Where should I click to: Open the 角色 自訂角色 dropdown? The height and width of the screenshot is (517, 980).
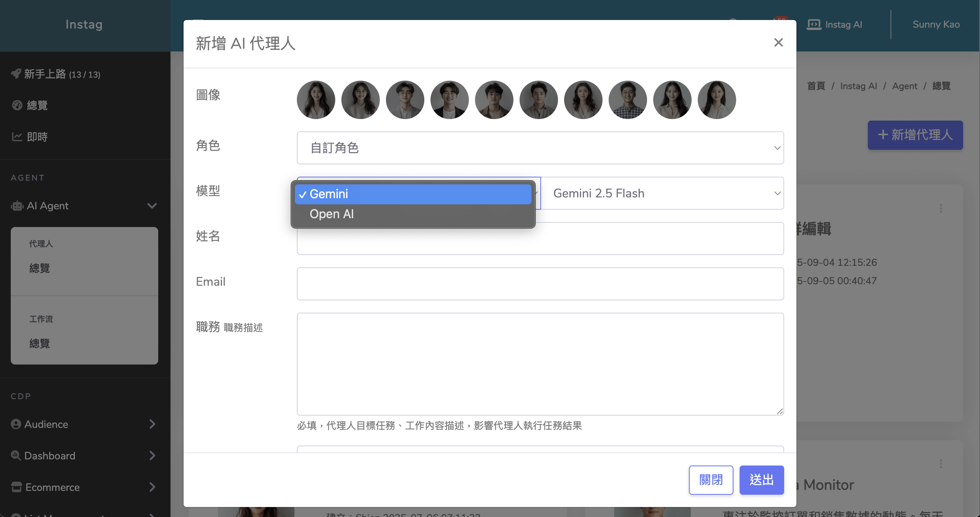pyautogui.click(x=540, y=148)
